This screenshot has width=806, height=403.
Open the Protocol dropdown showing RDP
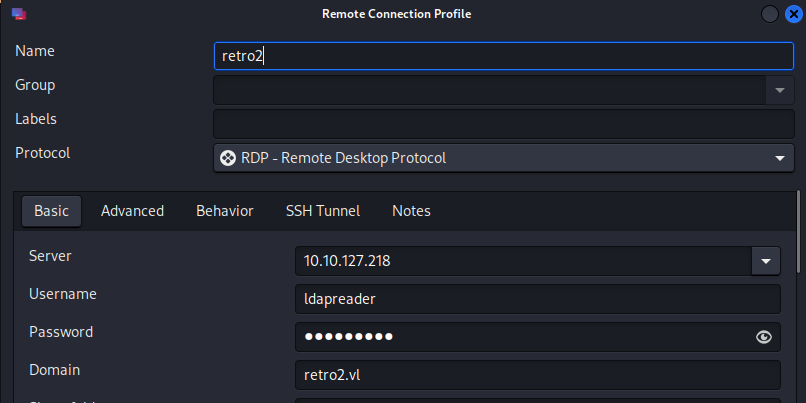pos(503,158)
